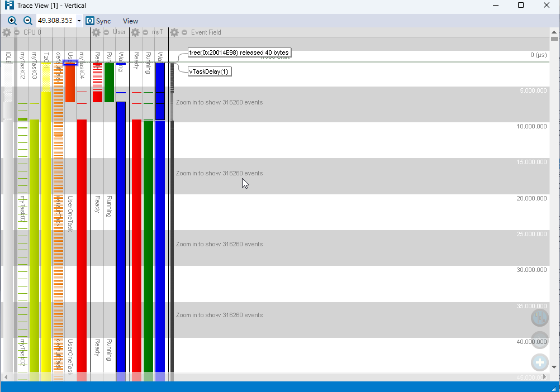The height and width of the screenshot is (392, 560).
Task: Click the horizontal scrollbar left arrow
Action: (6, 377)
